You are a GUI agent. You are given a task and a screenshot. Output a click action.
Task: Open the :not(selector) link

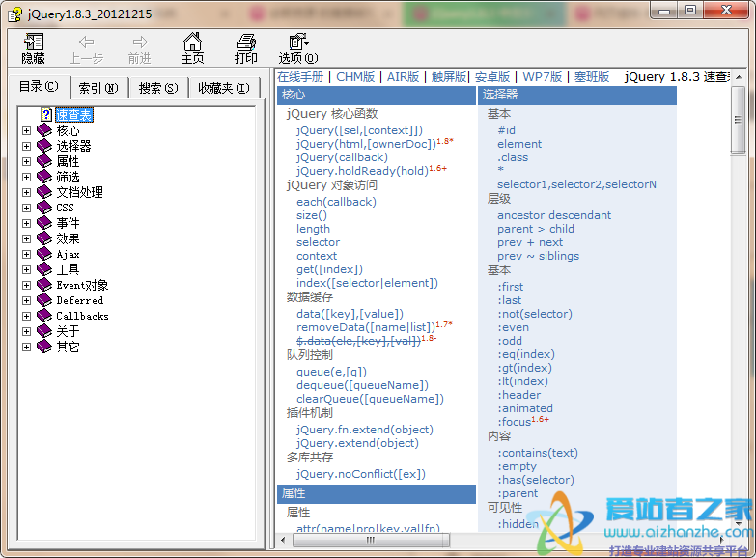coord(535,314)
